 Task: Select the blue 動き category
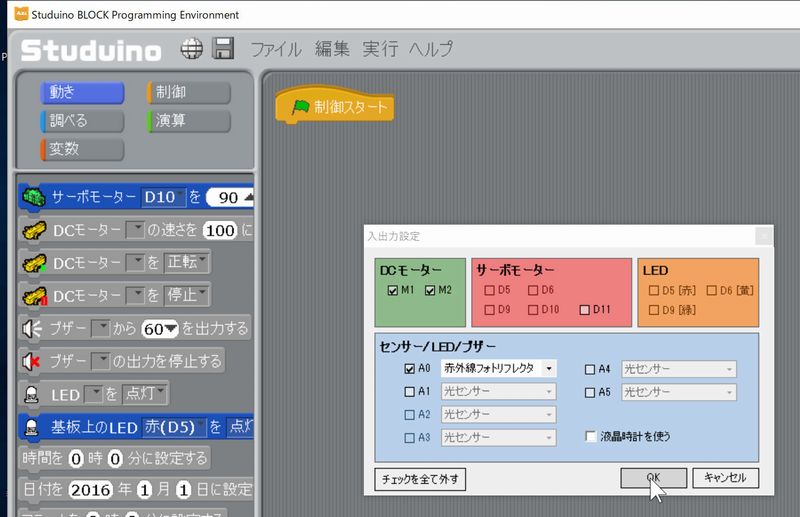82,93
